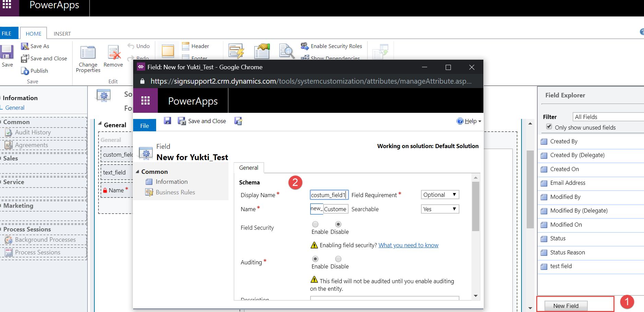This screenshot has width=644, height=312.
Task: Click the Status Reason field icon in Field Explorer
Action: click(x=544, y=253)
